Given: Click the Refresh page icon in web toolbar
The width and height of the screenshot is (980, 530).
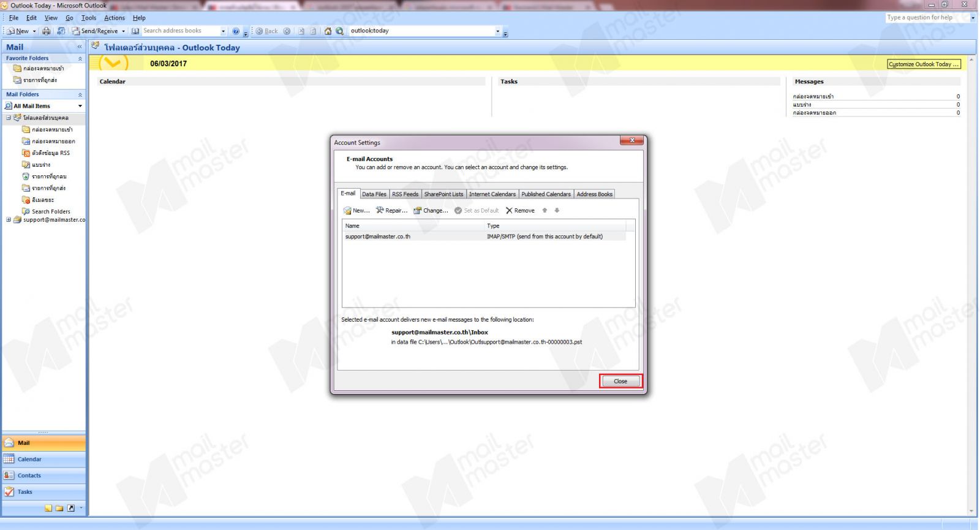Looking at the screenshot, I should pyautogui.click(x=313, y=31).
